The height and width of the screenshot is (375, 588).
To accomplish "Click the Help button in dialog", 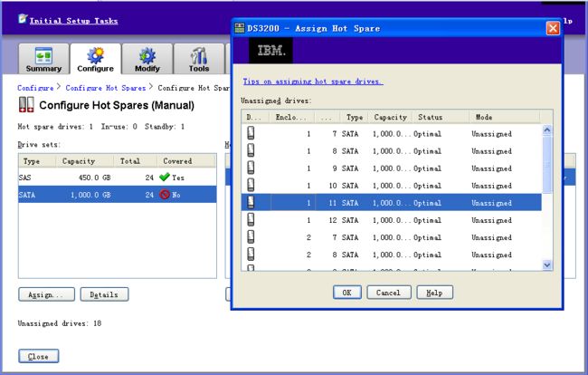I will tap(434, 293).
